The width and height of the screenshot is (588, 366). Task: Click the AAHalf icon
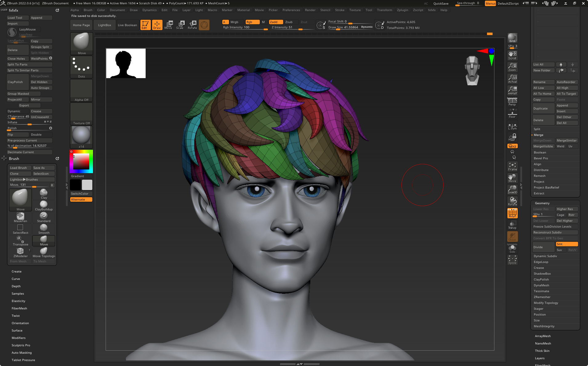coord(512,90)
